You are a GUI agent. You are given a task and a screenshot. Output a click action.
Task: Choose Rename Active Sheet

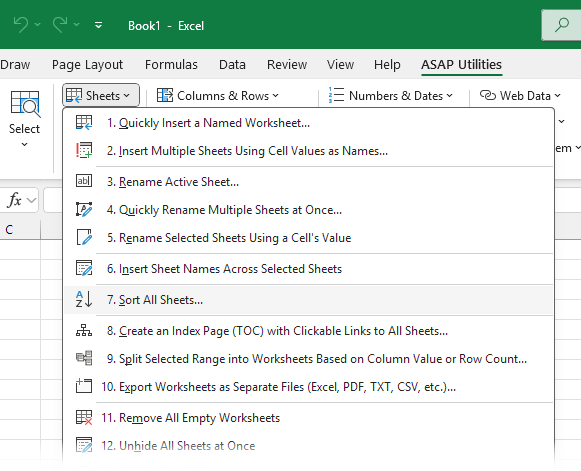pyautogui.click(x=308, y=182)
